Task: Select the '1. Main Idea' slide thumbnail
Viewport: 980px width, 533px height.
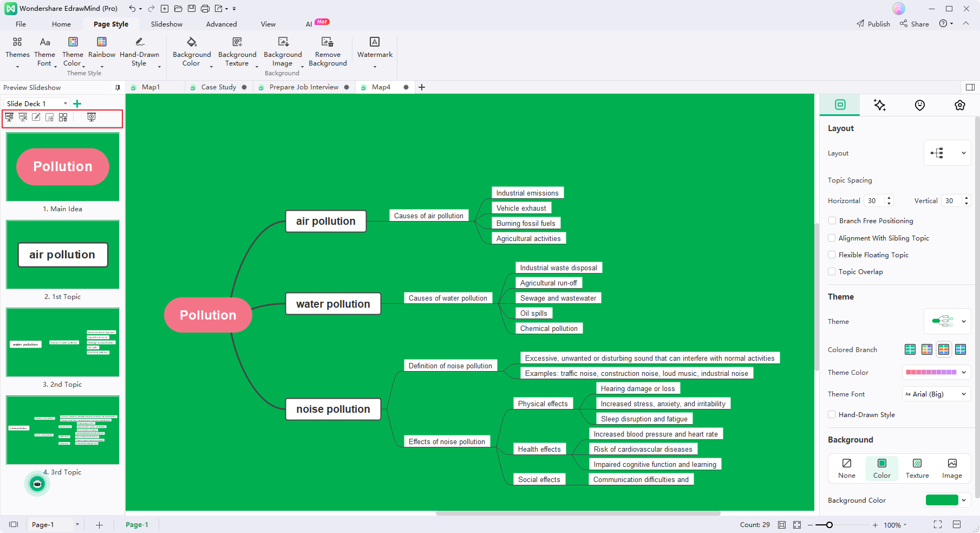Action: pos(63,167)
